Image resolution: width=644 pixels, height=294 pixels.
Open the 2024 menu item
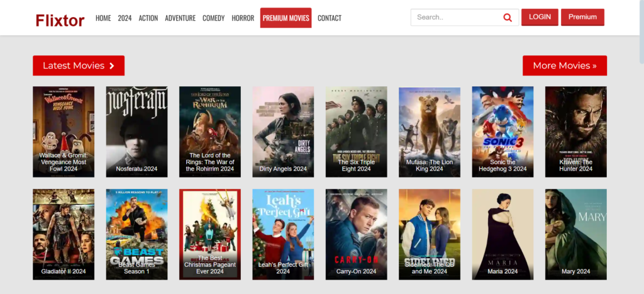tap(125, 18)
